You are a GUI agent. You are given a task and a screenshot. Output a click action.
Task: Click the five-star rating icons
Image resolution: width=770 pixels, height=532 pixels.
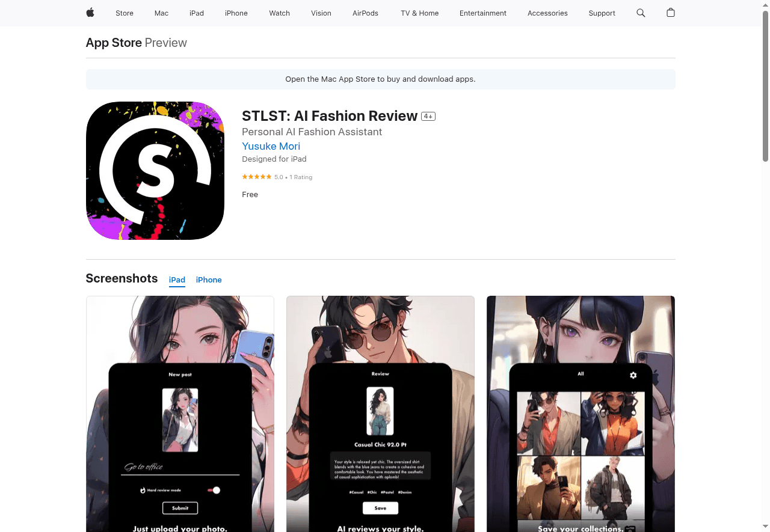point(257,177)
